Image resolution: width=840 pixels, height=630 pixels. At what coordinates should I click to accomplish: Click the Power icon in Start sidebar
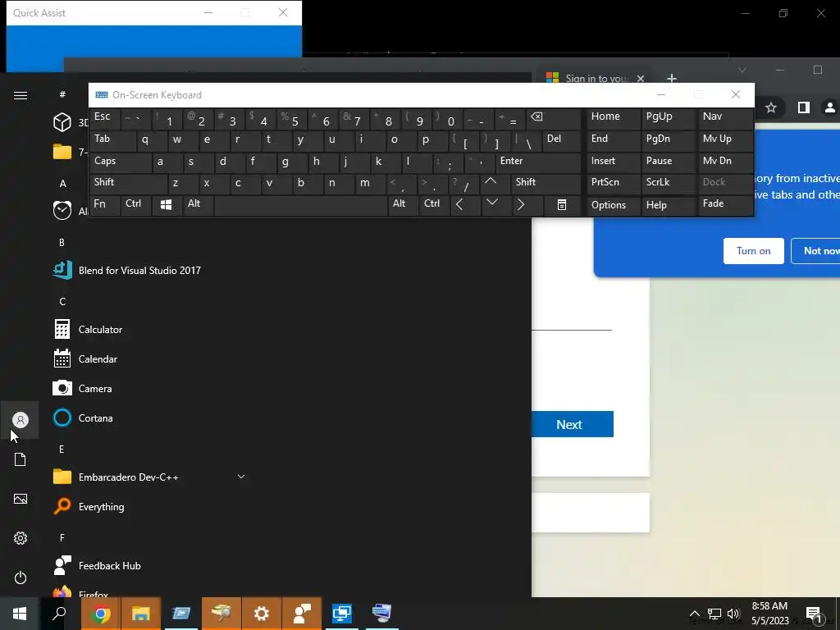coord(21,577)
